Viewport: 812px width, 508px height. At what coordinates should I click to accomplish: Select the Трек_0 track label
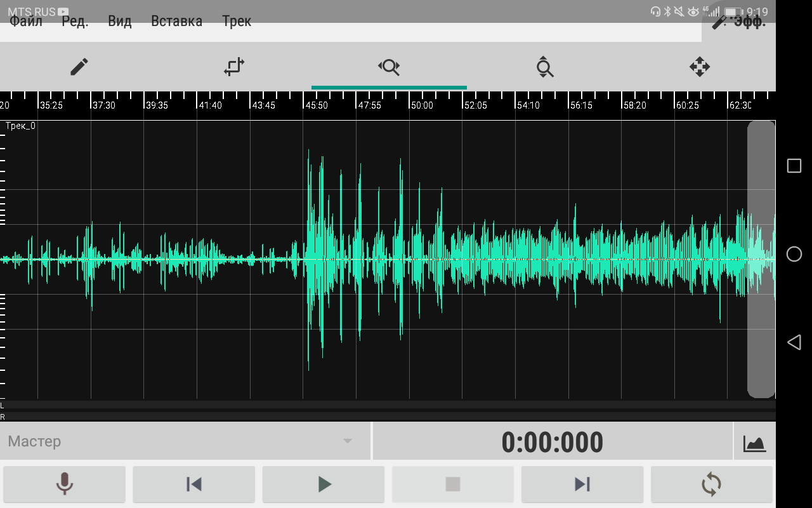[x=20, y=126]
